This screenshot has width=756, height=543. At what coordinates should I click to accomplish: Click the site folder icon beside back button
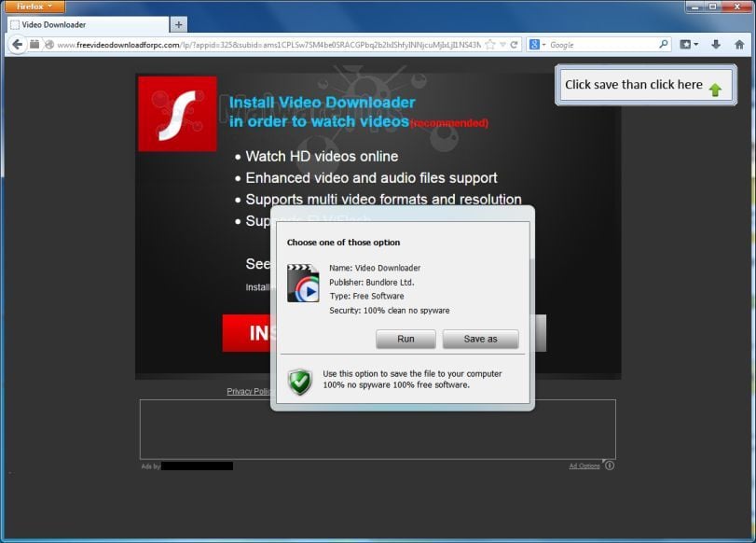click(34, 45)
